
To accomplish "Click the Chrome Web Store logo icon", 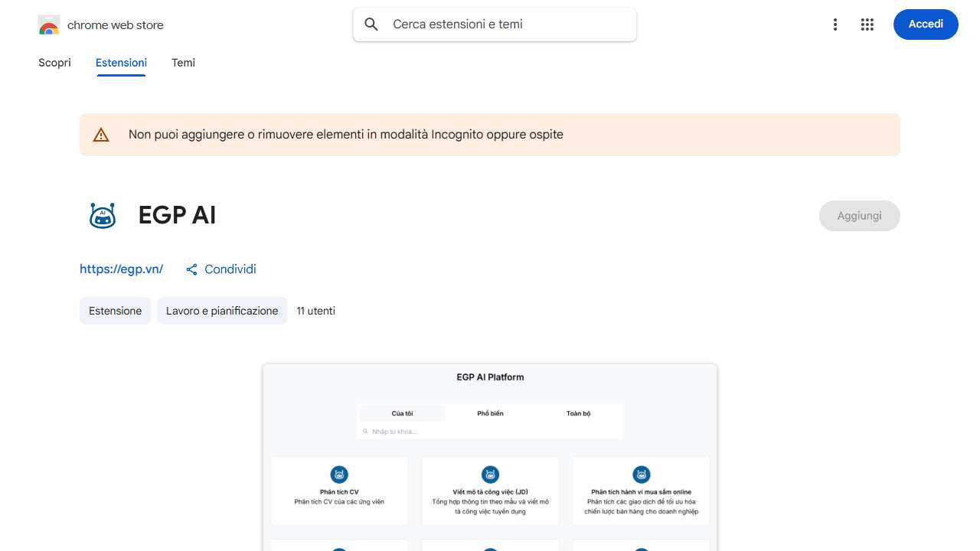I will point(49,25).
